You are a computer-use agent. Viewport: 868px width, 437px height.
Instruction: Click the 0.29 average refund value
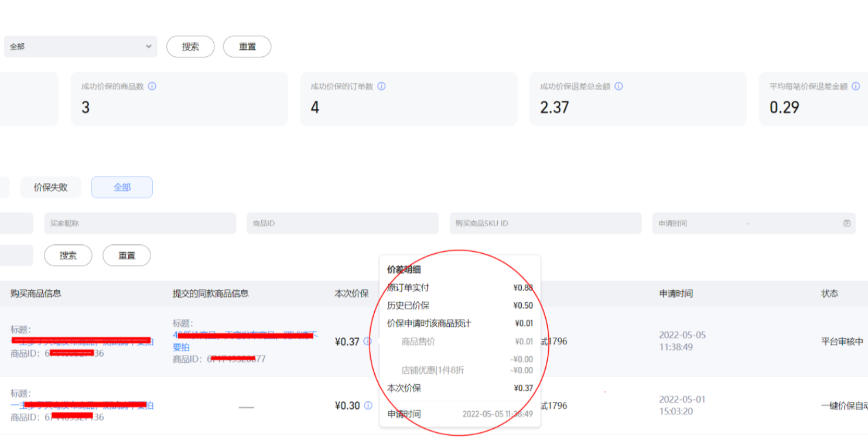[784, 107]
